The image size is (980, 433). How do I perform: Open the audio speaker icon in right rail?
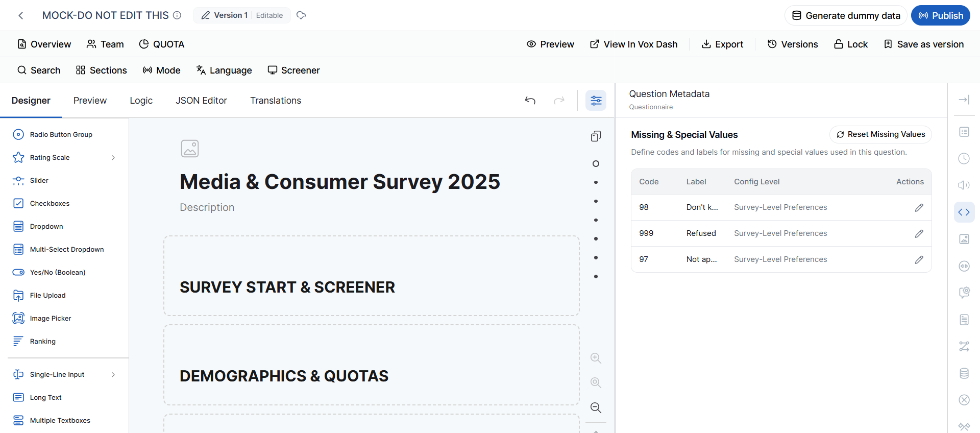(x=964, y=185)
